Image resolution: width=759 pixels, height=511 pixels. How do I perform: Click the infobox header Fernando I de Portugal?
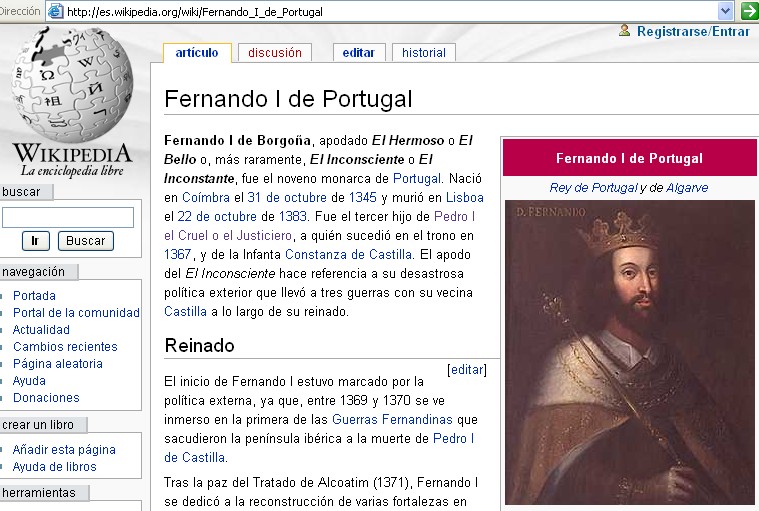[629, 158]
